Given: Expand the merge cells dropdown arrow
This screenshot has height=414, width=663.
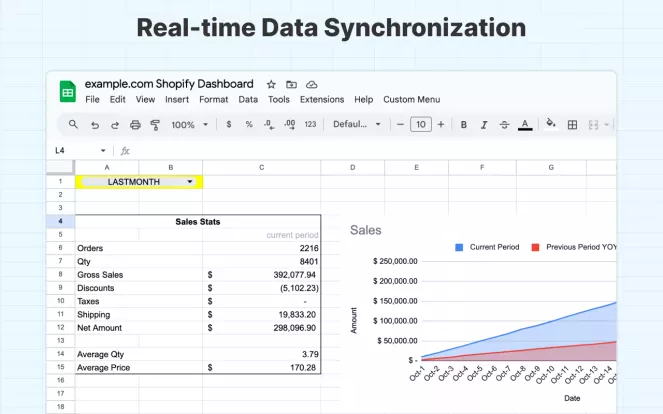Looking at the screenshot, I should pyautogui.click(x=607, y=125).
